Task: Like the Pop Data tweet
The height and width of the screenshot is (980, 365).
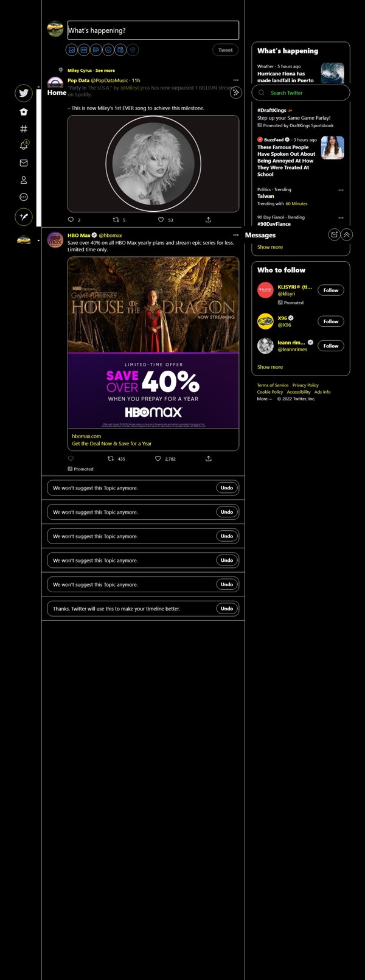Action: 161,220
